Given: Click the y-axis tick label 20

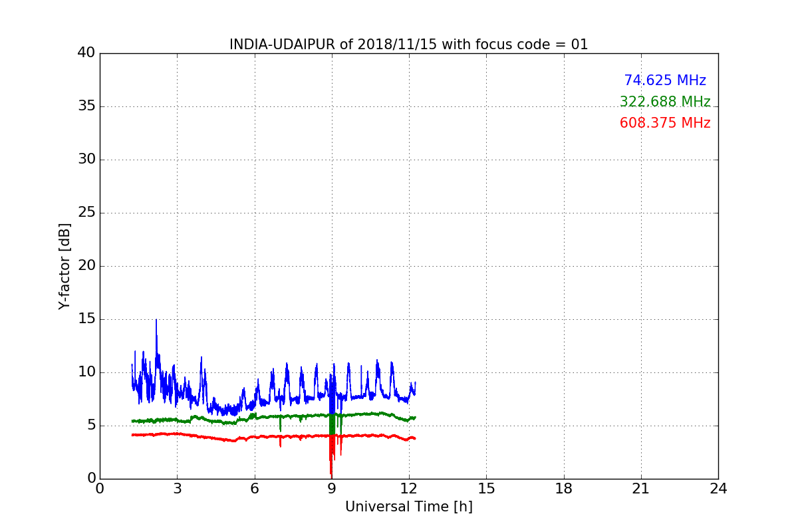Looking at the screenshot, I should (86, 266).
